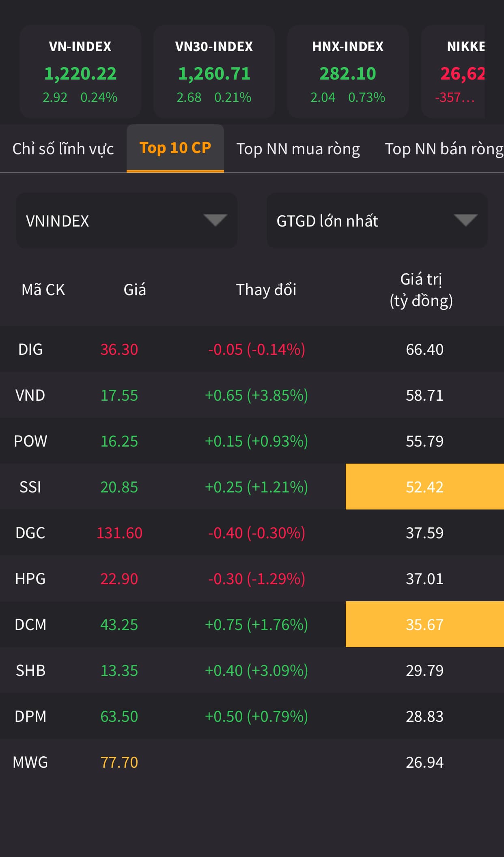This screenshot has width=504, height=857.
Task: Open the VNINDEX dropdown arrow
Action: pos(215,220)
